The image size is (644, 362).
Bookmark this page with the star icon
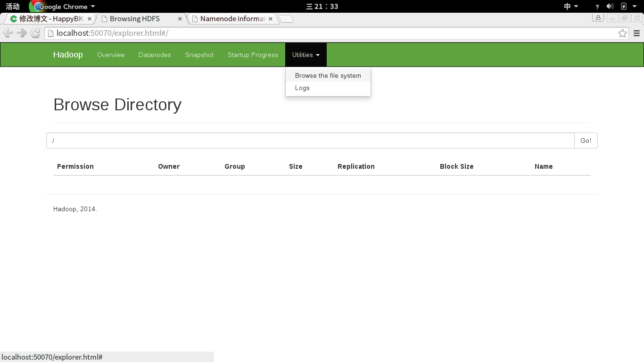tap(623, 33)
